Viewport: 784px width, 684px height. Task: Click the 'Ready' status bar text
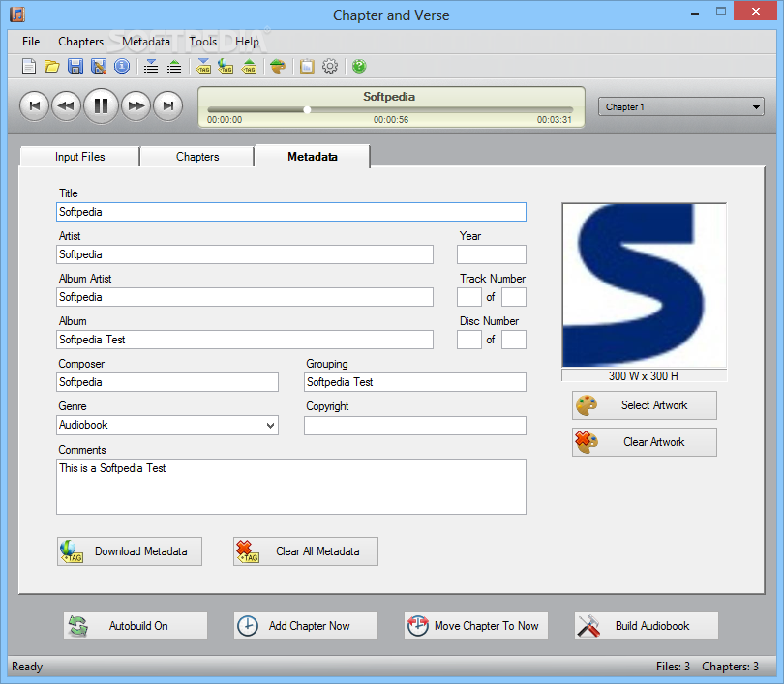click(27, 667)
